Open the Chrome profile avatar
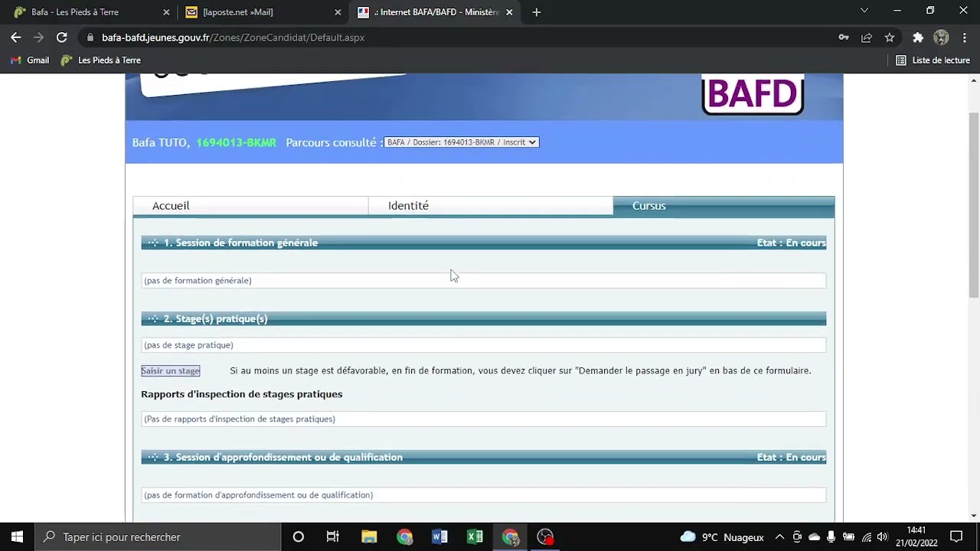This screenshot has height=551, width=980. [942, 37]
